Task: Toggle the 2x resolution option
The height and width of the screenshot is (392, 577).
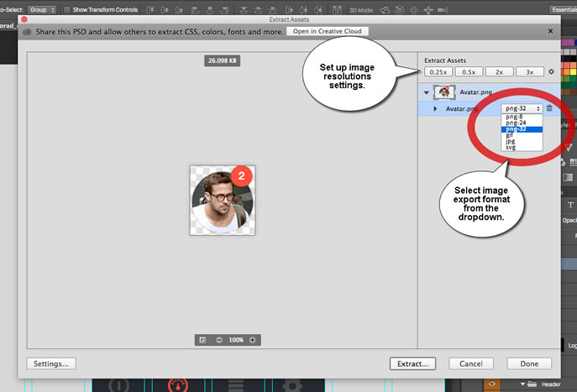Action: pos(499,72)
